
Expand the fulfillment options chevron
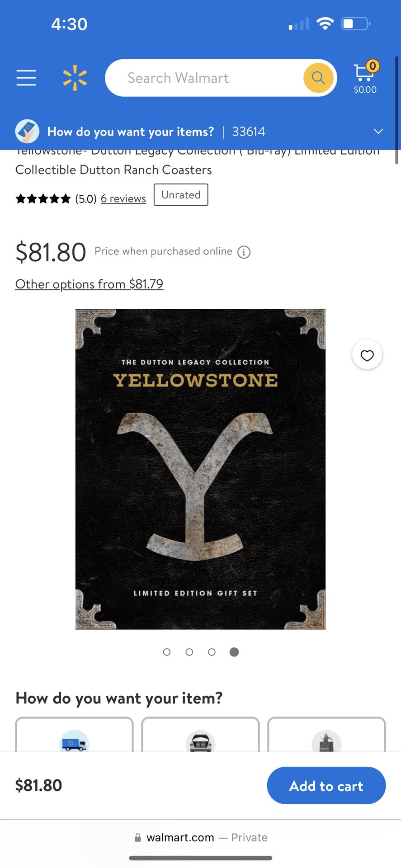[x=378, y=131]
